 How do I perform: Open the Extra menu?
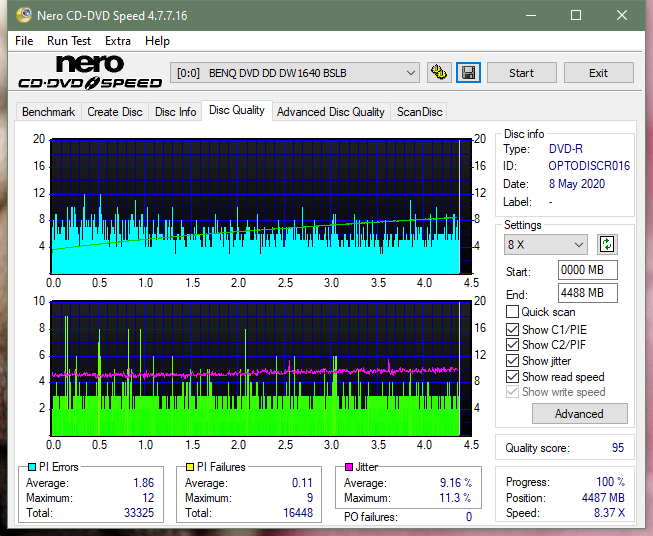(118, 41)
